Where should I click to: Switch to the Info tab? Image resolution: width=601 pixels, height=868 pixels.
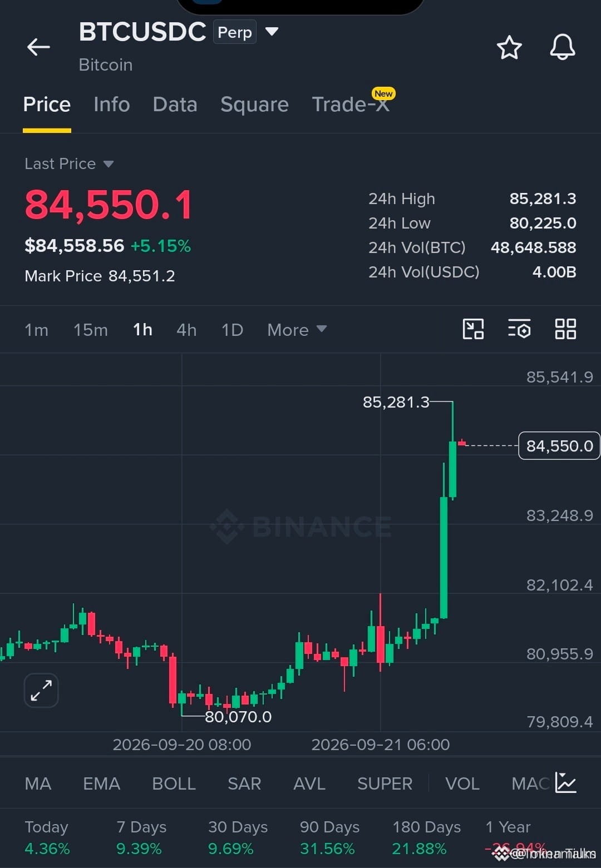point(111,105)
